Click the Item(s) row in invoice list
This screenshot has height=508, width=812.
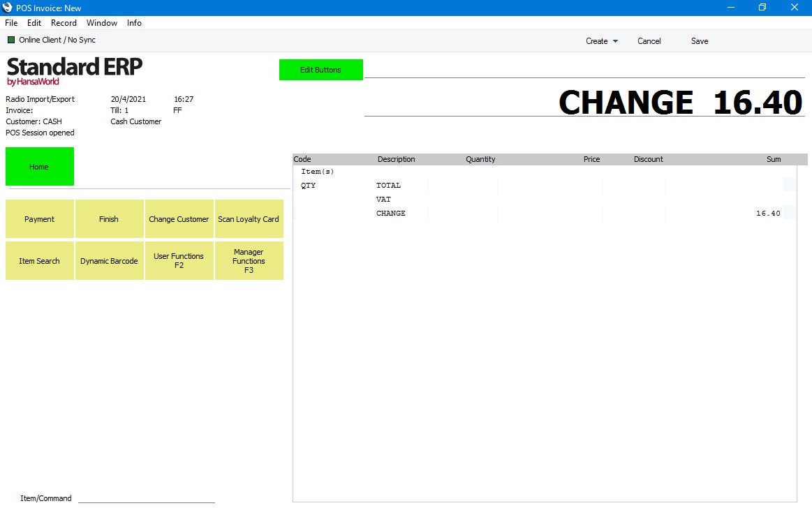318,171
